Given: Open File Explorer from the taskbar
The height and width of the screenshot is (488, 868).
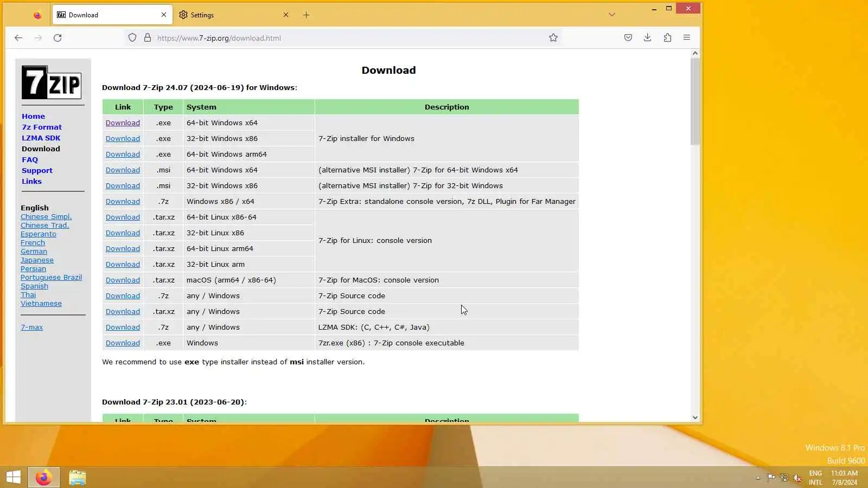Looking at the screenshot, I should (x=77, y=477).
